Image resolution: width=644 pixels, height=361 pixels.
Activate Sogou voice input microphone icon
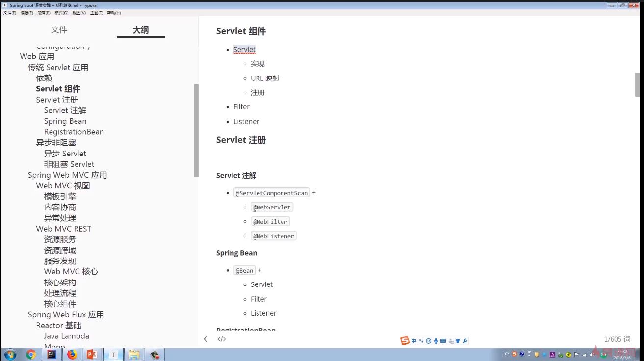pyautogui.click(x=436, y=341)
